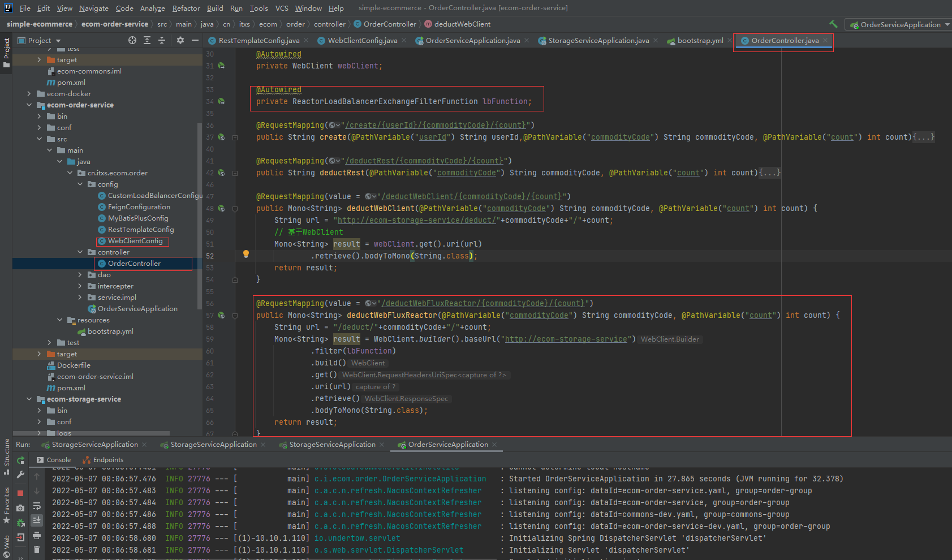Collapse the ecom-order-service module node
952x560 pixels.
(29, 105)
